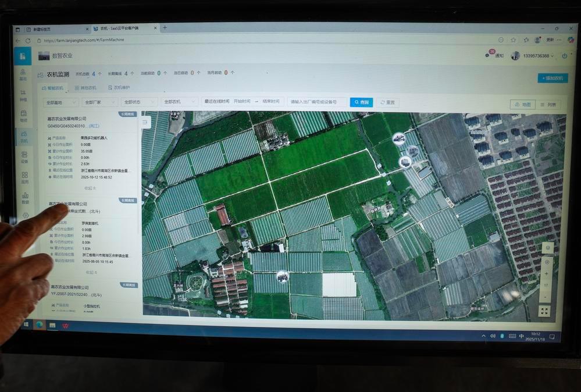Click the blue 查询 search button
Screen dimensions: 581x392
coord(361,102)
